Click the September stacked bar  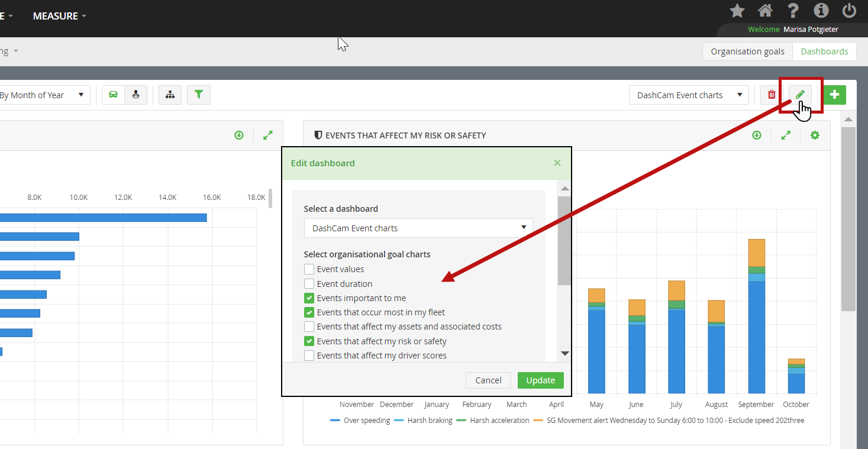pos(757,316)
